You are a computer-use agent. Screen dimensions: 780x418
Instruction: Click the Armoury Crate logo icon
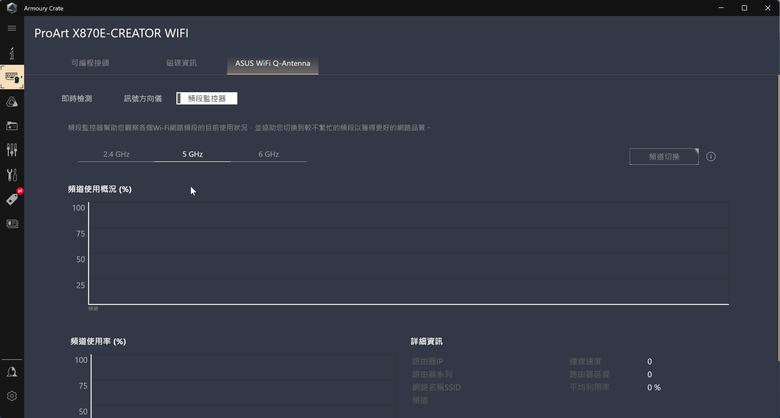tap(11, 8)
